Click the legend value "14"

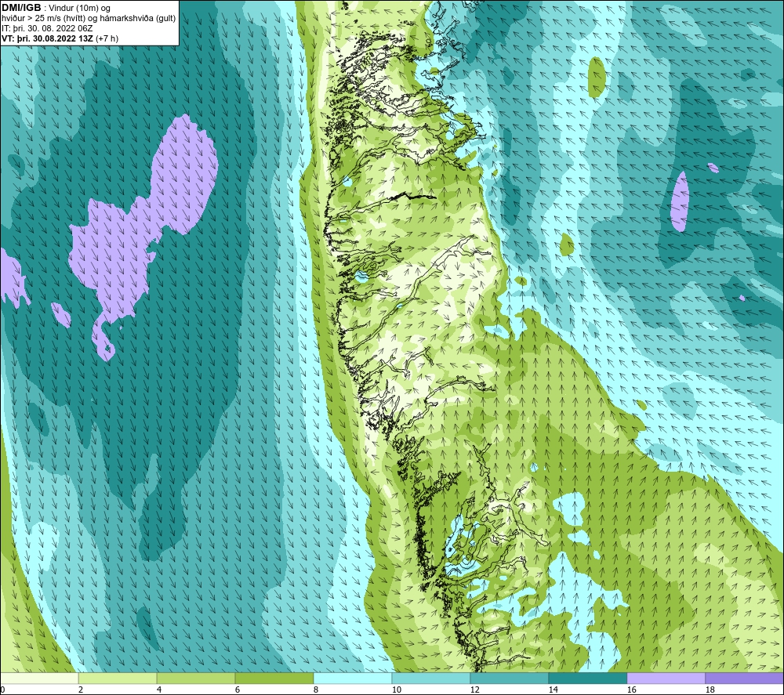point(553,690)
